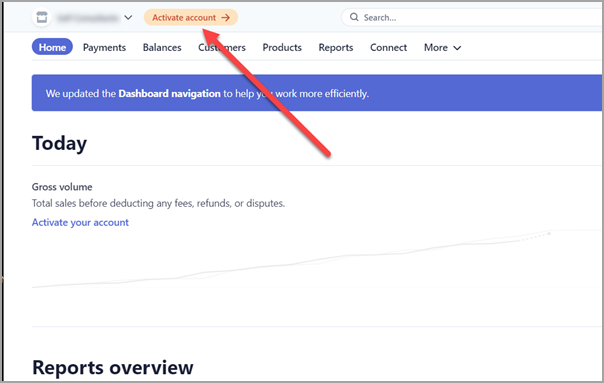Focus the Search input field
This screenshot has height=383, width=604.
(472, 17)
